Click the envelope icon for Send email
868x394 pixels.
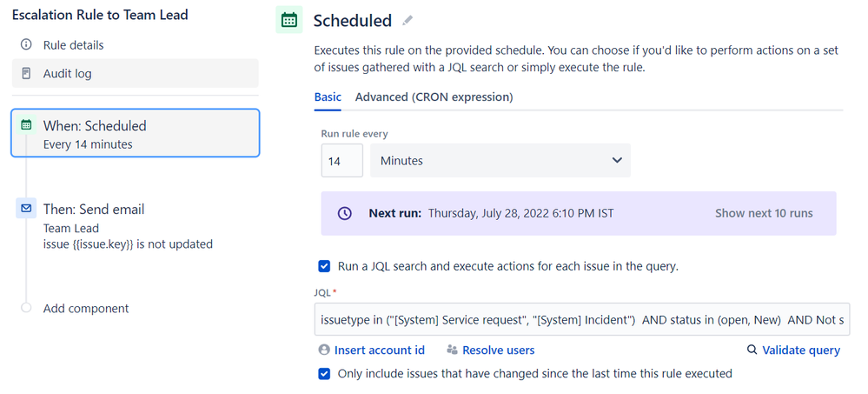26,209
